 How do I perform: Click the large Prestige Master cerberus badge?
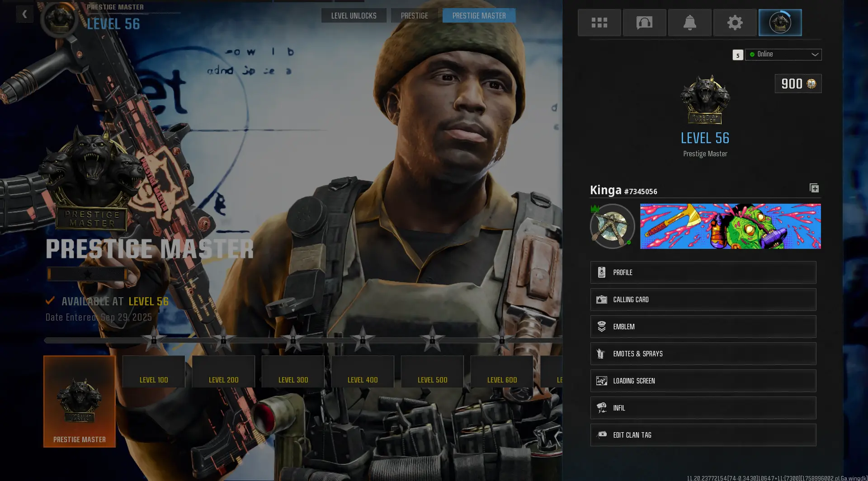point(92,178)
